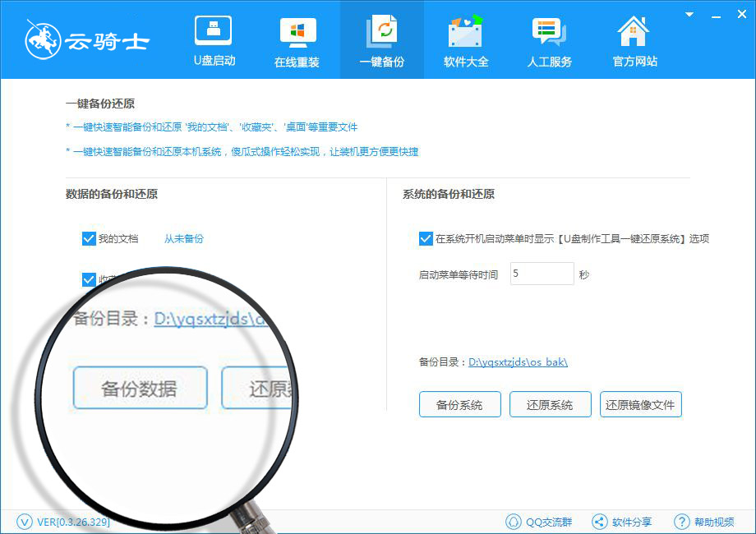The width and height of the screenshot is (756, 534).
Task: Open the QQ交流群 icon in footer
Action: click(x=514, y=522)
